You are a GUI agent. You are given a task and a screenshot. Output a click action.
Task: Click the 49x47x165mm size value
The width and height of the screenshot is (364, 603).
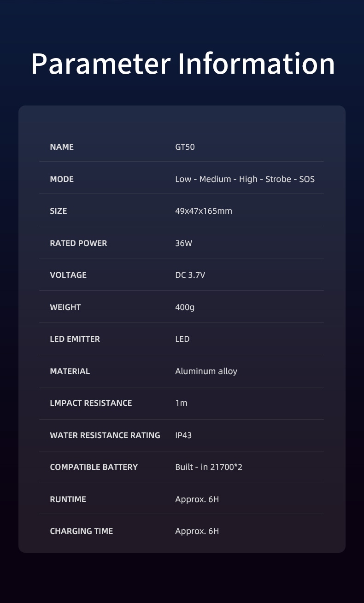[203, 211]
